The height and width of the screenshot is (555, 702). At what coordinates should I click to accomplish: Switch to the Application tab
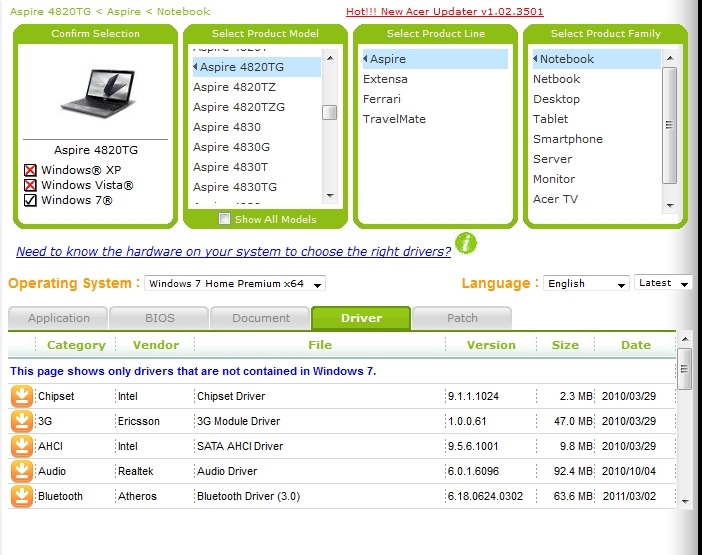click(58, 318)
